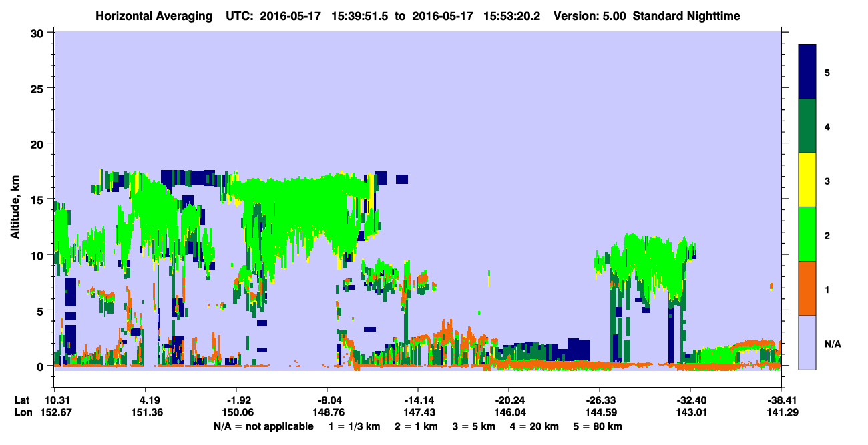The width and height of the screenshot is (868, 445).
Task: Click the orange level 1 colorbar segment
Action: pos(807,288)
